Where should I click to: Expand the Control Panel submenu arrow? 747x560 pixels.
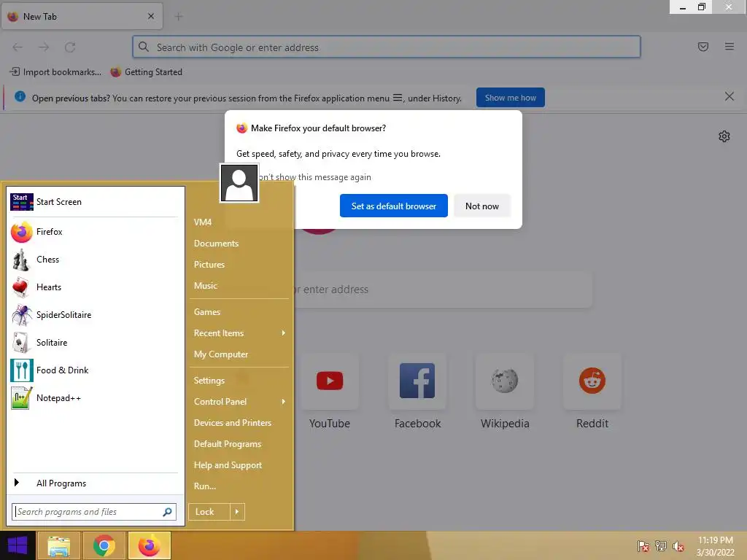[284, 402]
